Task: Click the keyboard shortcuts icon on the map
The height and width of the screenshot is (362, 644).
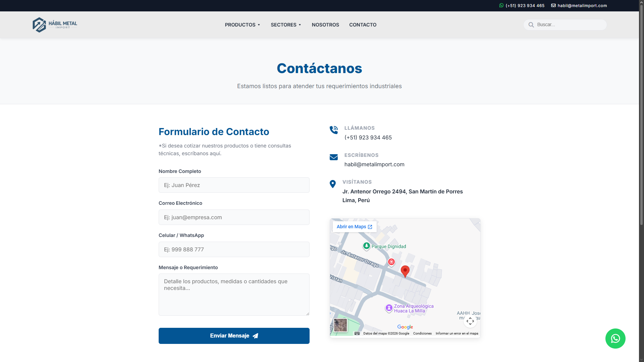Action: click(x=358, y=333)
